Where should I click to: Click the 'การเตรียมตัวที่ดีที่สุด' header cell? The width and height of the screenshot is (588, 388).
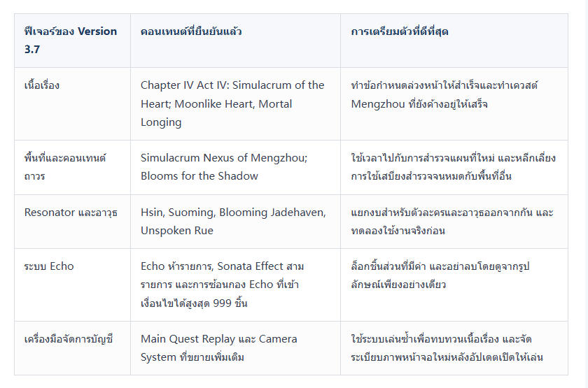click(x=454, y=41)
